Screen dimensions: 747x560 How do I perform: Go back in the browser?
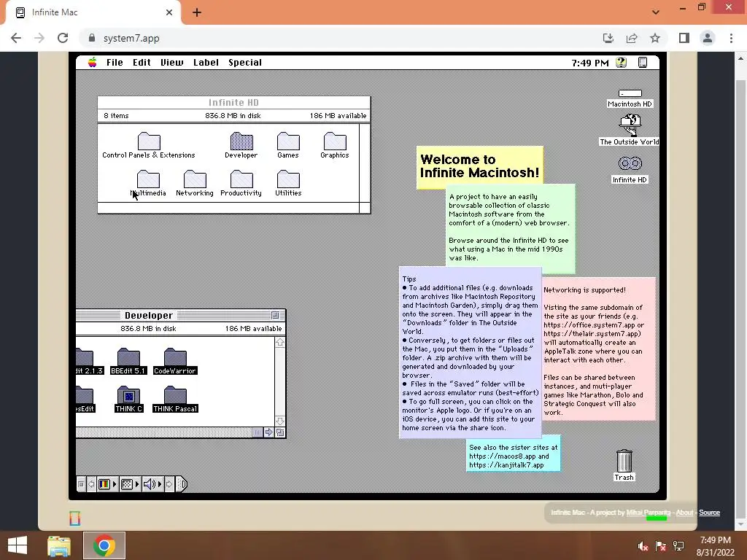click(16, 38)
